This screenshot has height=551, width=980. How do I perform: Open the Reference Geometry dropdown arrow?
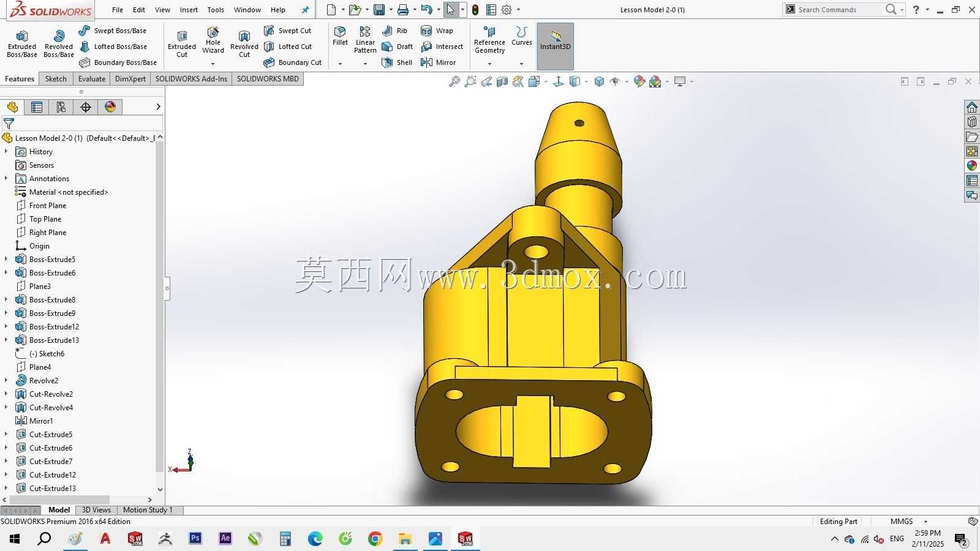click(489, 64)
